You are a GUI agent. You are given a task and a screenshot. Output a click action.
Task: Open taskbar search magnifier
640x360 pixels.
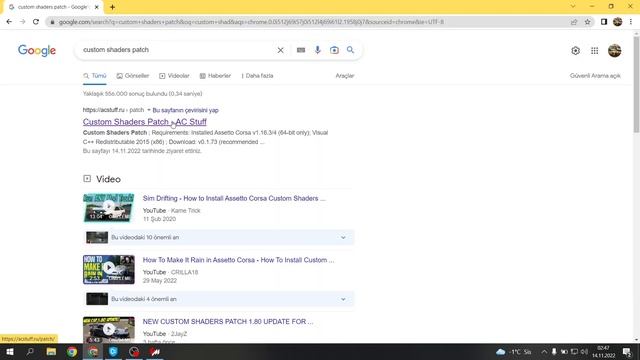(x=30, y=352)
